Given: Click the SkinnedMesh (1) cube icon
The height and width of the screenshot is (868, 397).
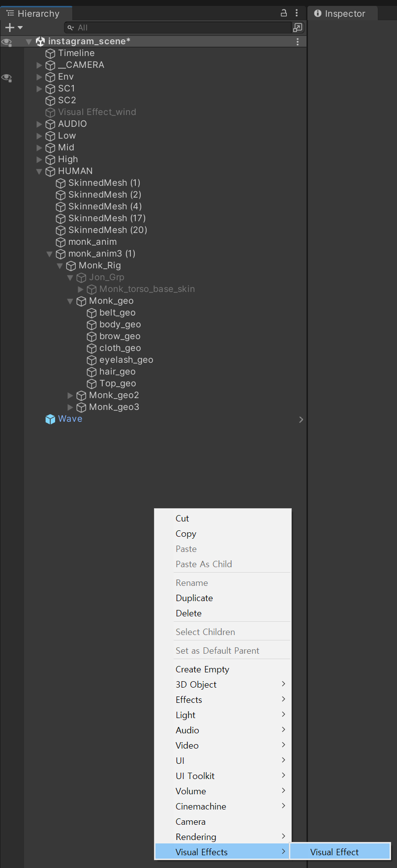Looking at the screenshot, I should point(61,183).
